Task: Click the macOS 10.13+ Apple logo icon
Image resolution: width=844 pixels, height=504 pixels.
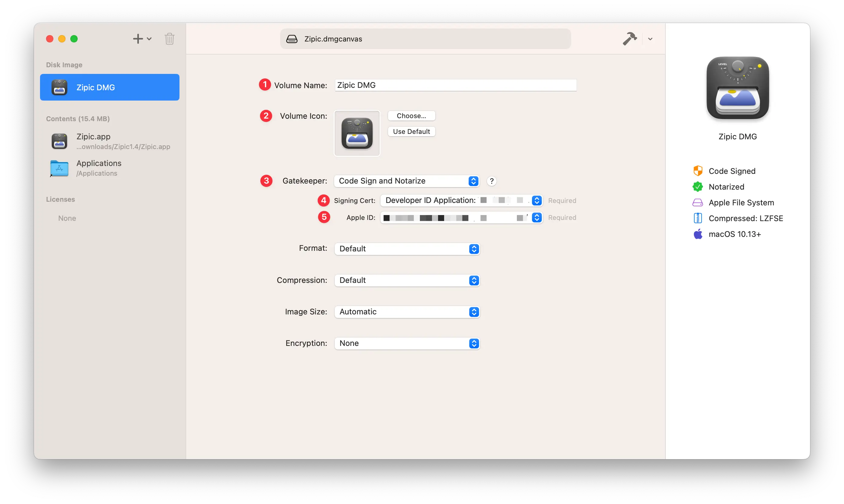Action: click(698, 234)
